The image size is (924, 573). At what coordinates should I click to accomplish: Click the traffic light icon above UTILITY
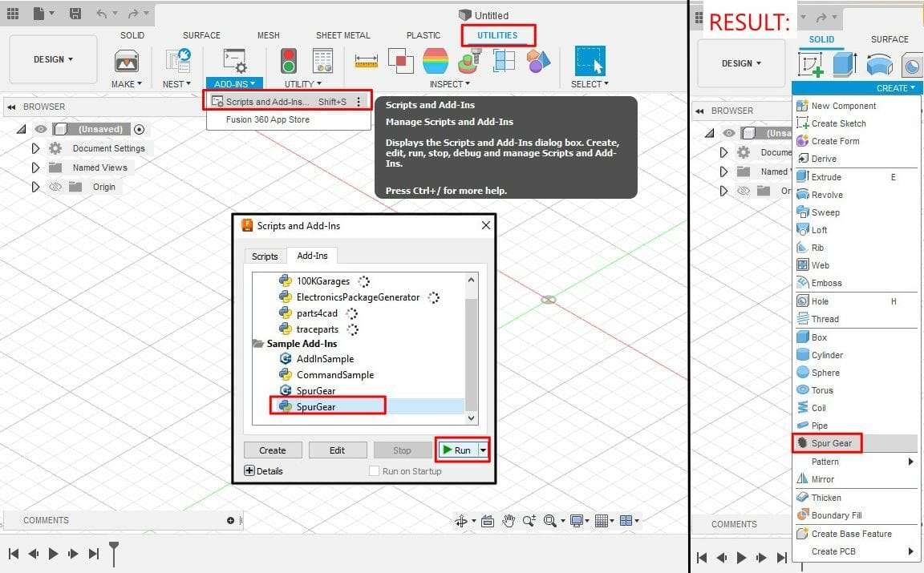[288, 61]
